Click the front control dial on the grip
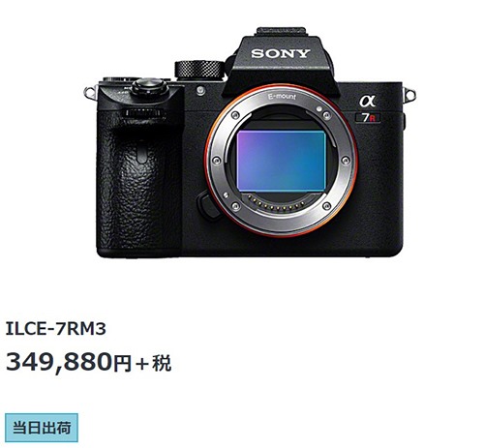The height and width of the screenshot is (448, 484). tap(143, 113)
